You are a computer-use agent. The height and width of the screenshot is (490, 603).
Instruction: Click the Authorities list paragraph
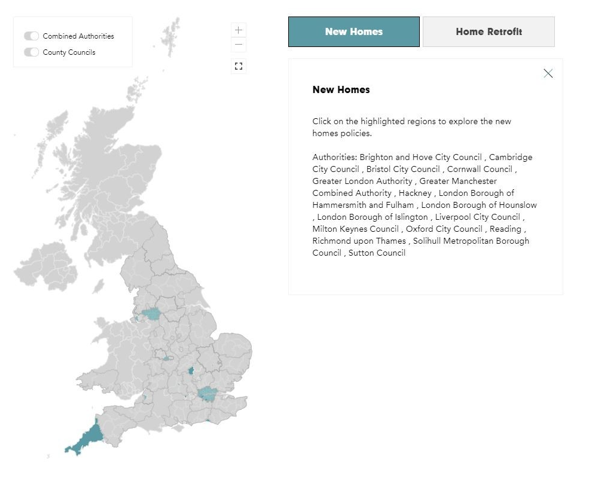coord(422,205)
